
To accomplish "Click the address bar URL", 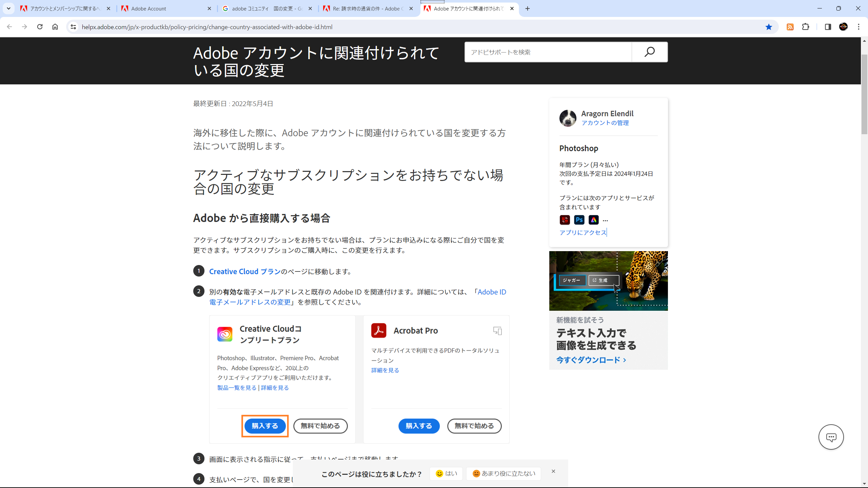I will [x=207, y=27].
